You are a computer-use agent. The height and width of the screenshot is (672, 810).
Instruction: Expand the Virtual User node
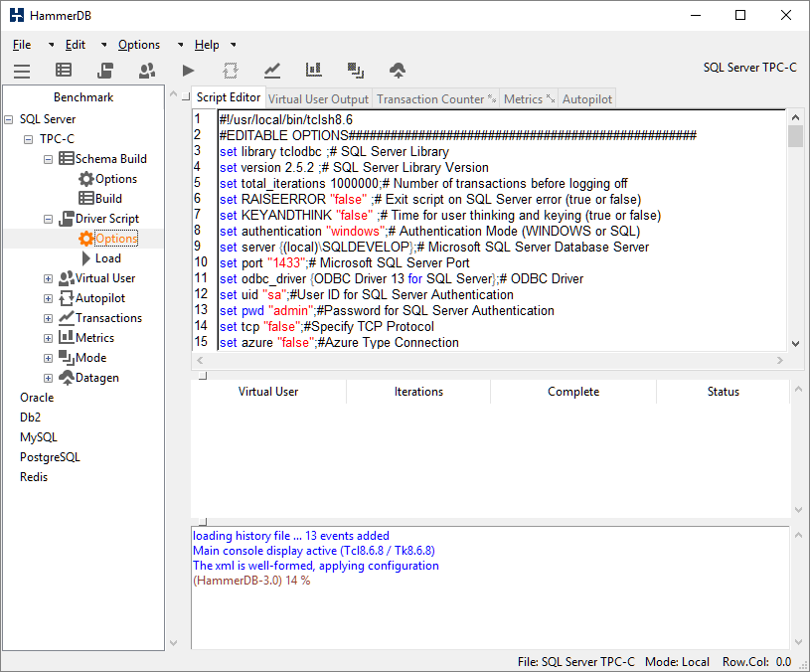click(48, 279)
